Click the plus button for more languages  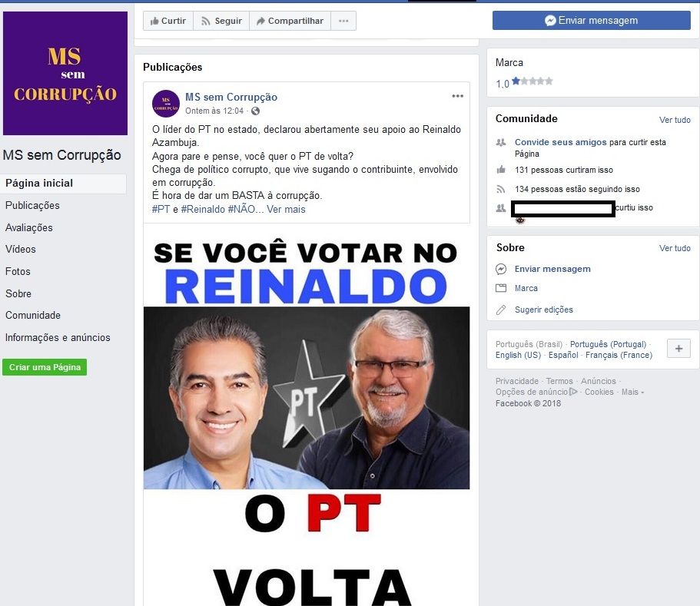tap(678, 349)
